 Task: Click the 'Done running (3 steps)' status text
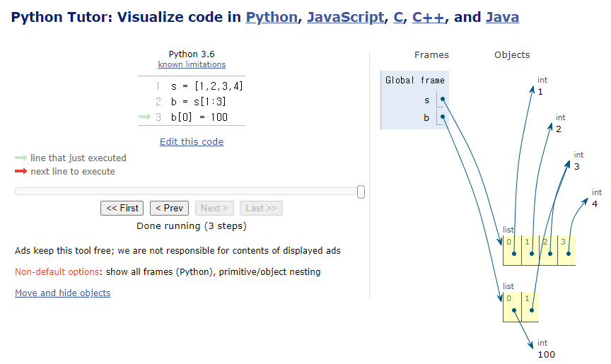pos(192,225)
